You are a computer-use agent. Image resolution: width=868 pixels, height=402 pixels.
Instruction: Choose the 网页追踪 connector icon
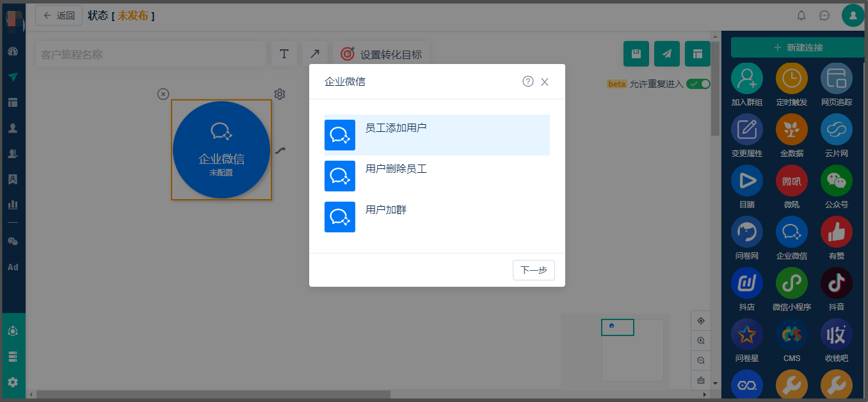pos(837,79)
